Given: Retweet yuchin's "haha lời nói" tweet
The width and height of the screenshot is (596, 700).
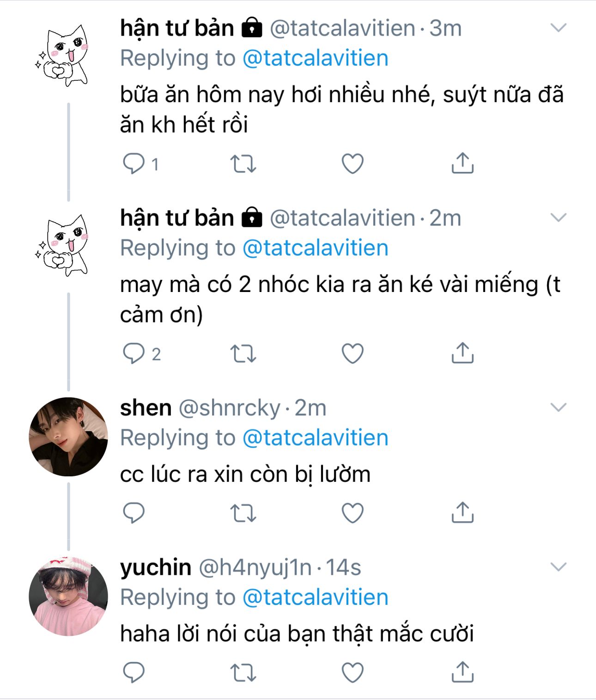Looking at the screenshot, I should pos(243,672).
